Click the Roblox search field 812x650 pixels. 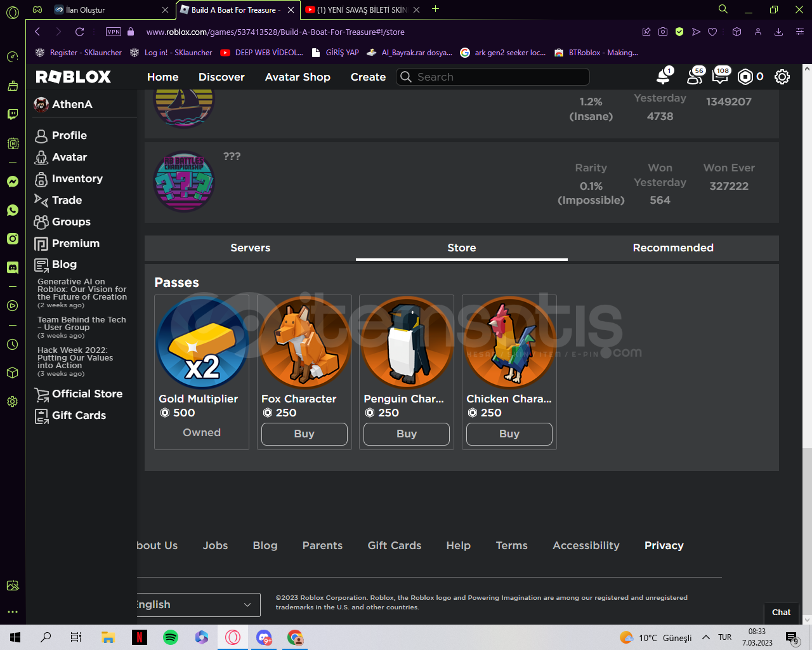point(492,76)
